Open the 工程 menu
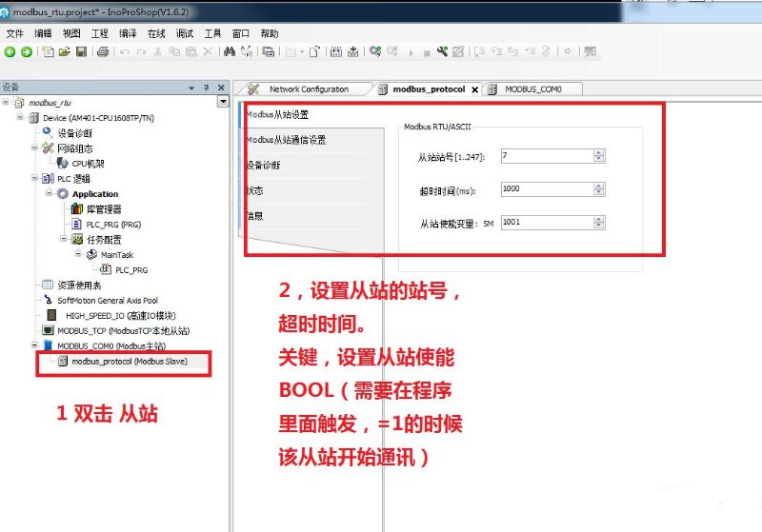Image resolution: width=762 pixels, height=532 pixels. 100,33
